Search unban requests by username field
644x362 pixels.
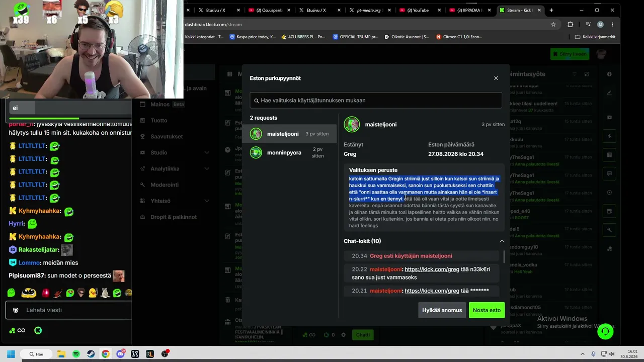[x=376, y=100]
